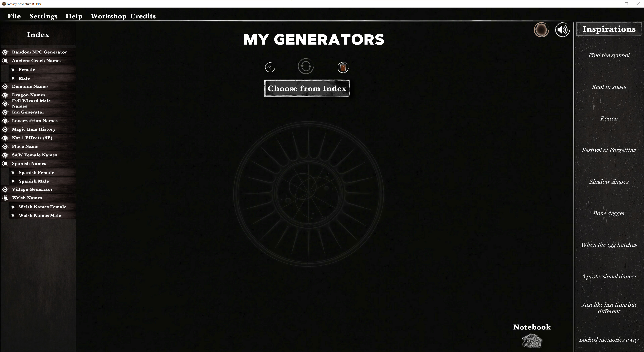Click the back arrow icon above Choose from Index

pos(270,67)
